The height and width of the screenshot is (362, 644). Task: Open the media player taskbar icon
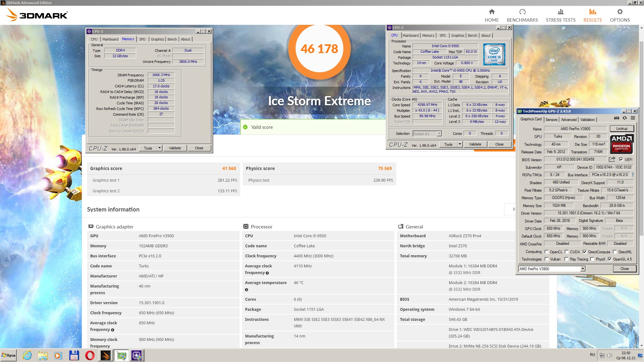[58, 355]
